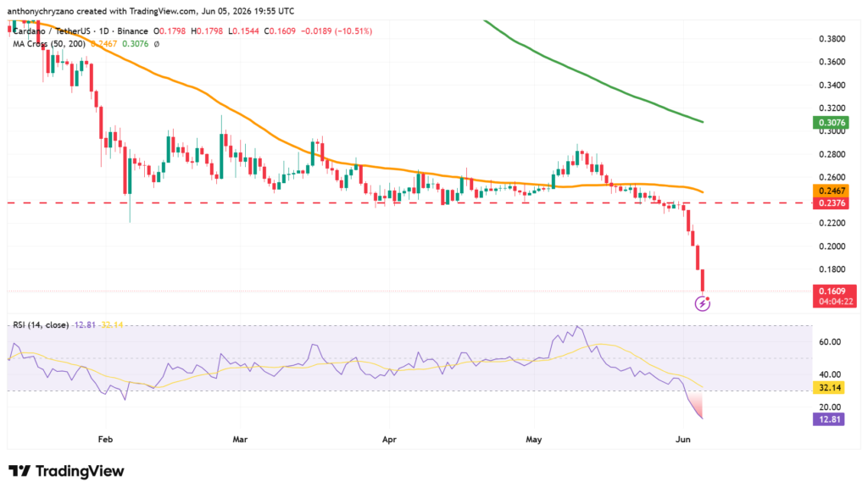Click the 0.1800 price axis value
This screenshot has height=493, width=868.
tap(832, 269)
